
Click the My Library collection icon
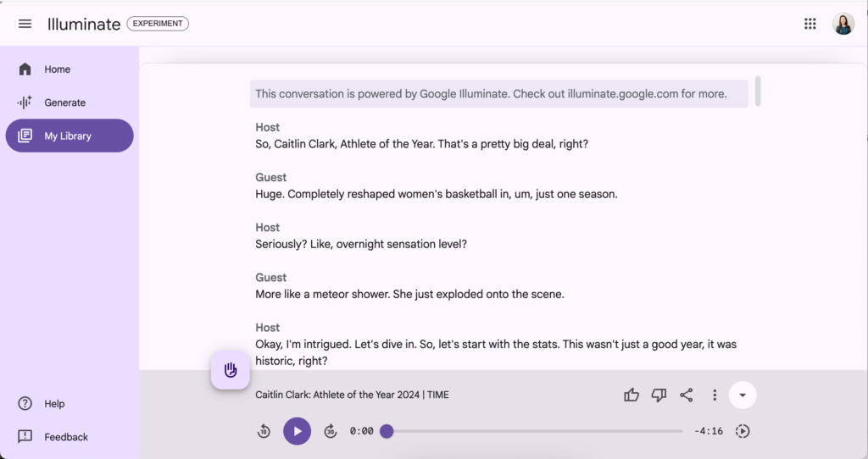tap(25, 135)
